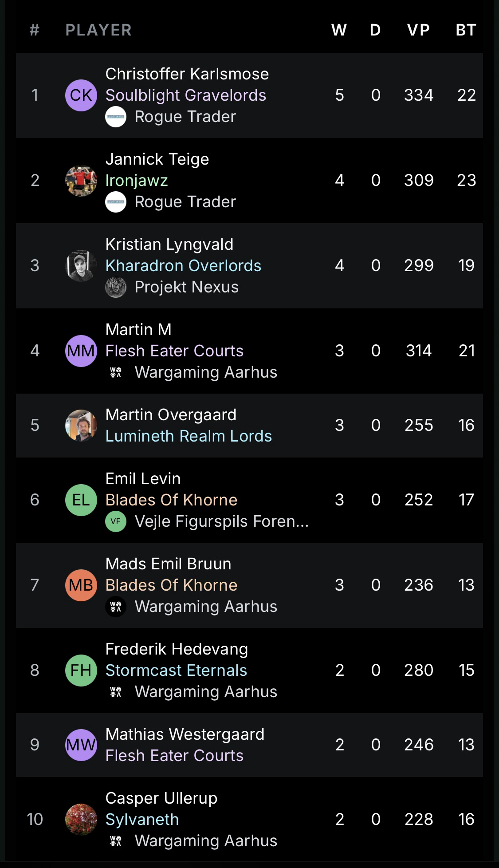Image resolution: width=499 pixels, height=868 pixels.
Task: Open Casper Ullerup's profile thumbnail
Action: pyautogui.click(x=81, y=819)
